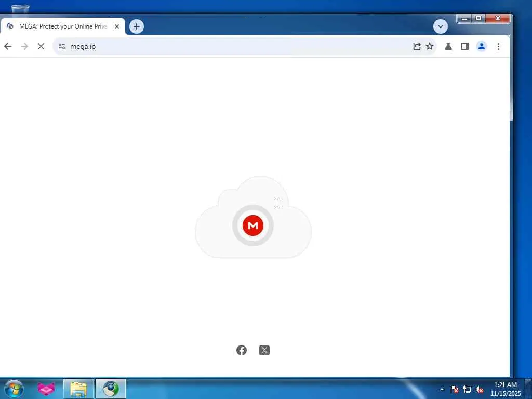Stop loading the mega.io page
The height and width of the screenshot is (399, 532).
41,46
